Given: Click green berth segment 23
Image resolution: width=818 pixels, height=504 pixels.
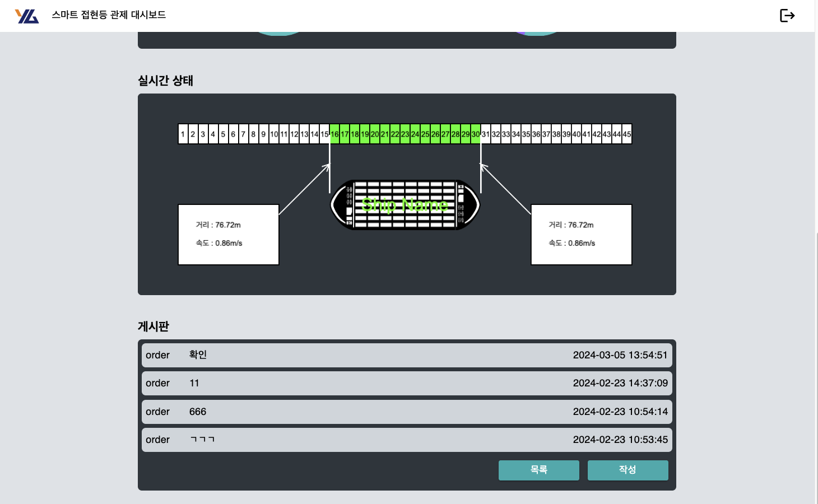Looking at the screenshot, I should click(405, 134).
